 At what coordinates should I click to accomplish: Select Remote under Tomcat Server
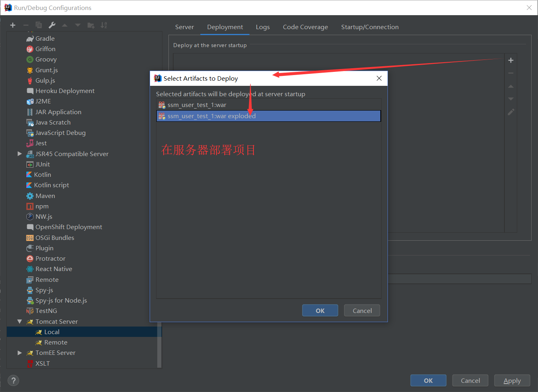click(x=51, y=342)
